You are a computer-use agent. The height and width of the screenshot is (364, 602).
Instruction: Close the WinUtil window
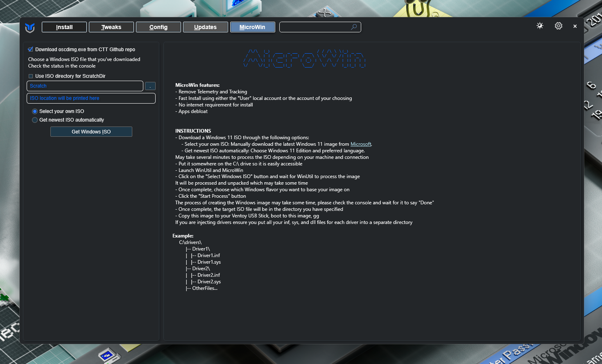(575, 26)
